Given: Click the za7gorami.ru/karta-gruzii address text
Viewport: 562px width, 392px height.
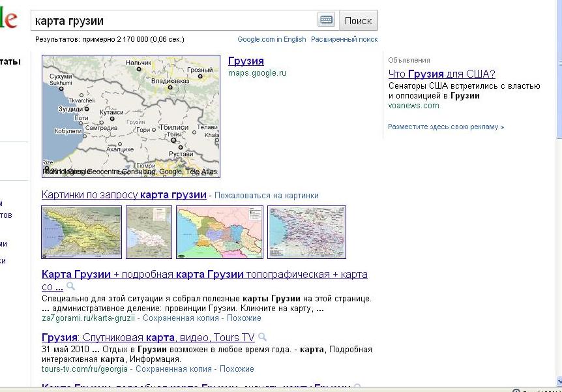Looking at the screenshot, I should click(88, 318).
